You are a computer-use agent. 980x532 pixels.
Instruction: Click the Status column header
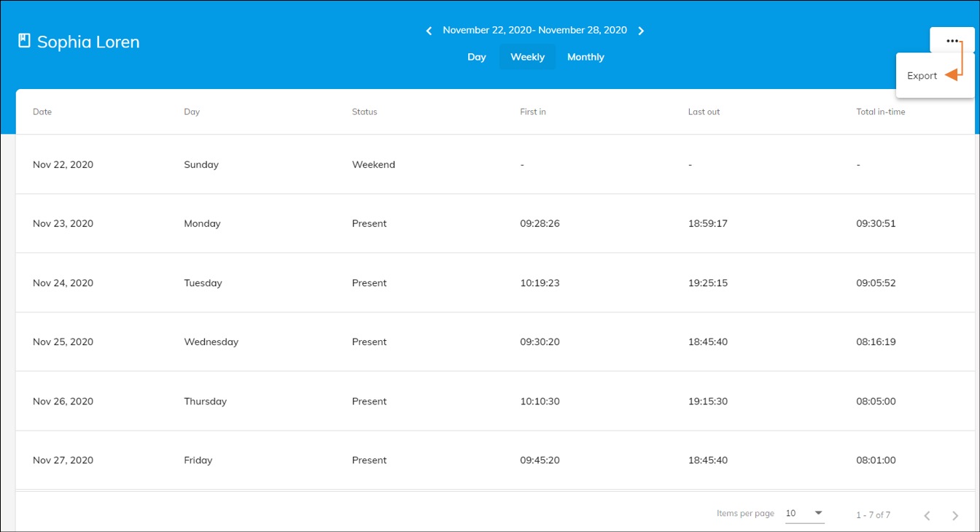tap(364, 112)
